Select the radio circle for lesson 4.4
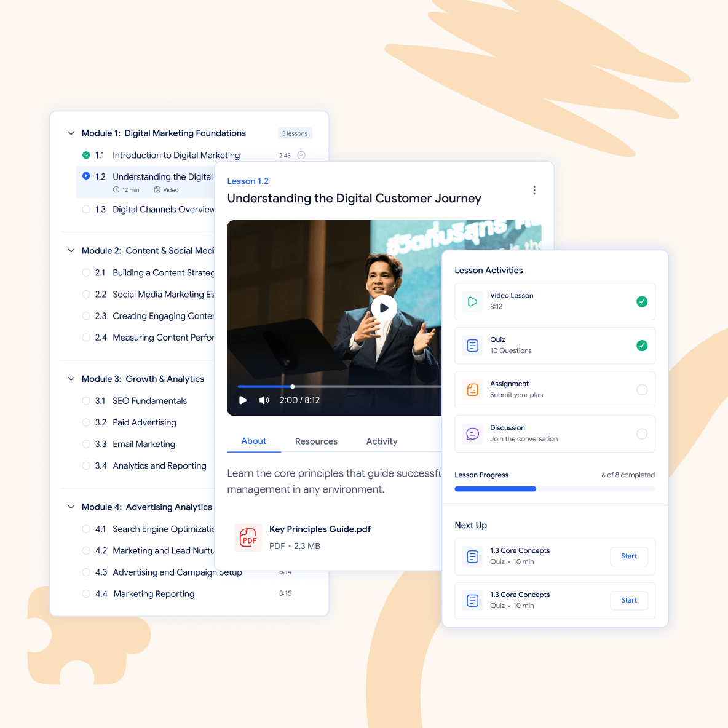The image size is (728, 728). (86, 594)
